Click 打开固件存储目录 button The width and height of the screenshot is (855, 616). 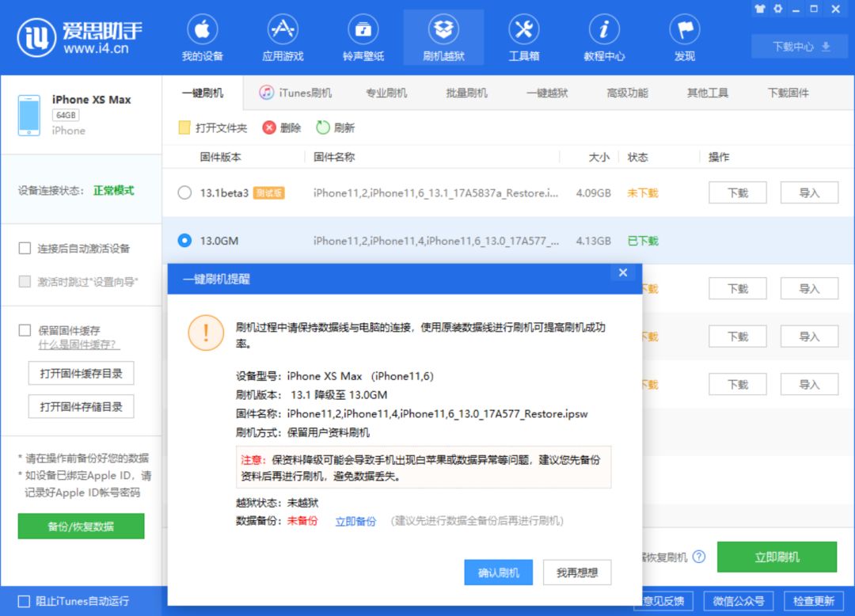82,407
